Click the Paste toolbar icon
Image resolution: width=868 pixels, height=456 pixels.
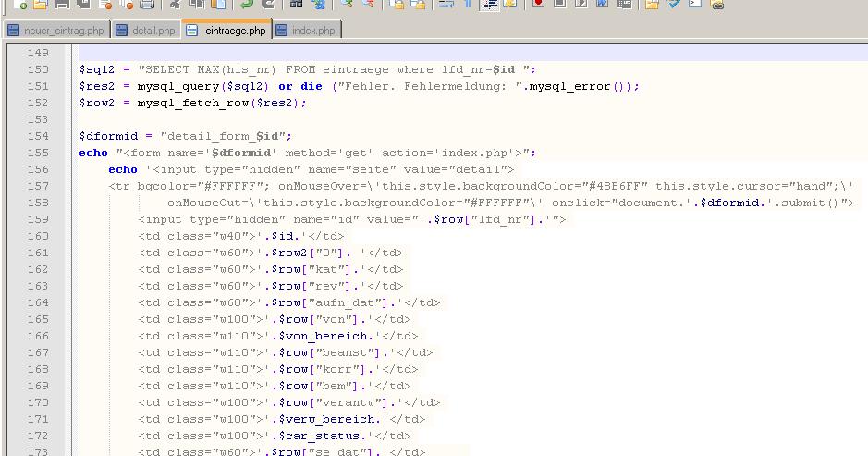[x=216, y=5]
